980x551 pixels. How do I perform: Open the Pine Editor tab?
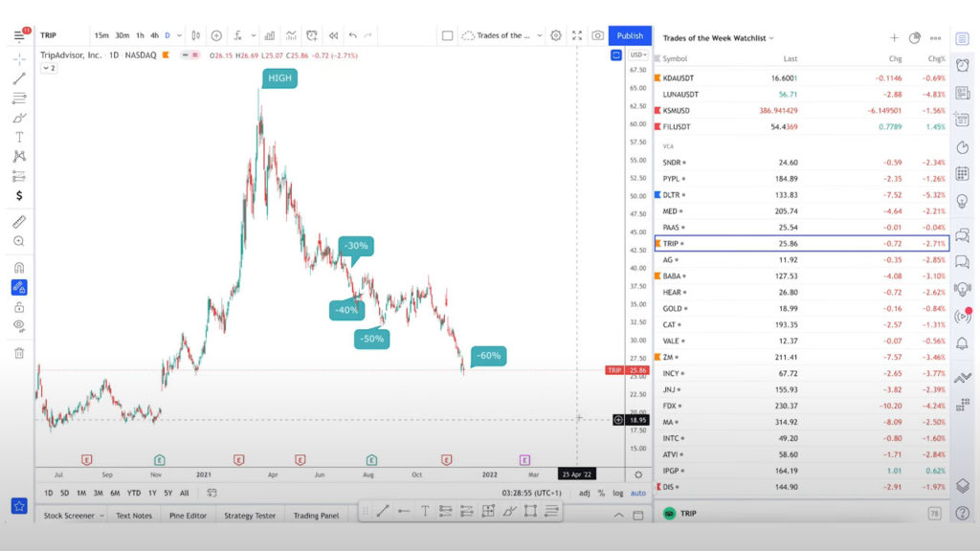[189, 516]
